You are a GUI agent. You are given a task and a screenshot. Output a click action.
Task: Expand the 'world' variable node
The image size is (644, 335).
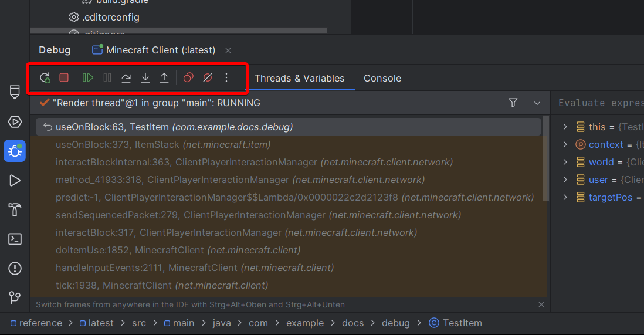point(565,162)
